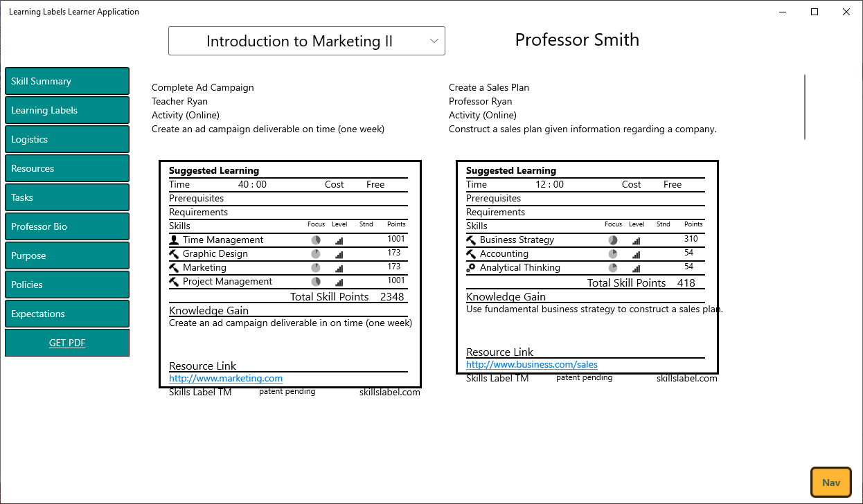Open the Purpose section
863x504 pixels.
67,255
